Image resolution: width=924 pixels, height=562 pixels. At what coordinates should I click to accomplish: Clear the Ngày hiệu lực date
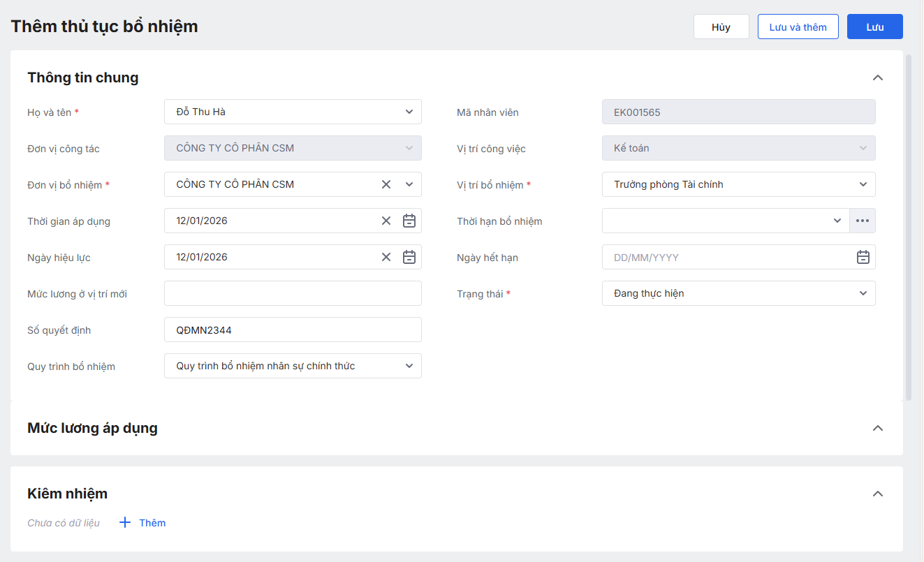(x=386, y=257)
